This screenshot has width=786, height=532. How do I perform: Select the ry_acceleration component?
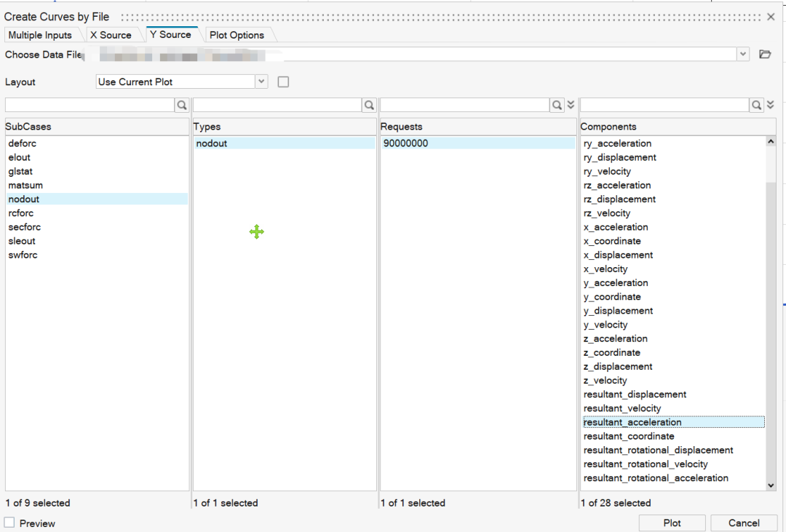pyautogui.click(x=674, y=143)
